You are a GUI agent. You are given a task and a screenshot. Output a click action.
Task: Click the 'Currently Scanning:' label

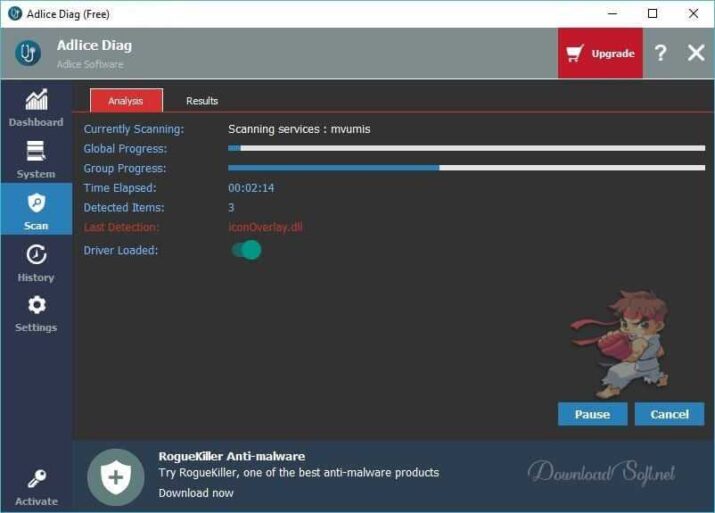[x=134, y=129]
